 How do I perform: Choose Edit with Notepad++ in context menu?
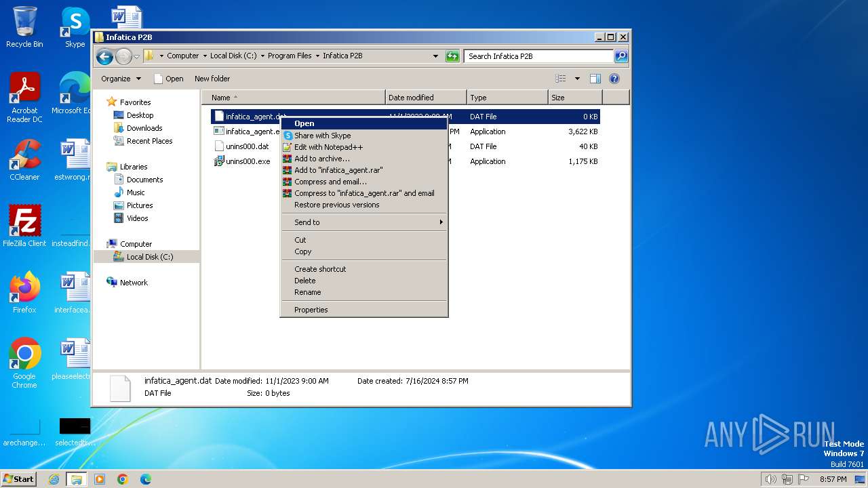coord(364,147)
